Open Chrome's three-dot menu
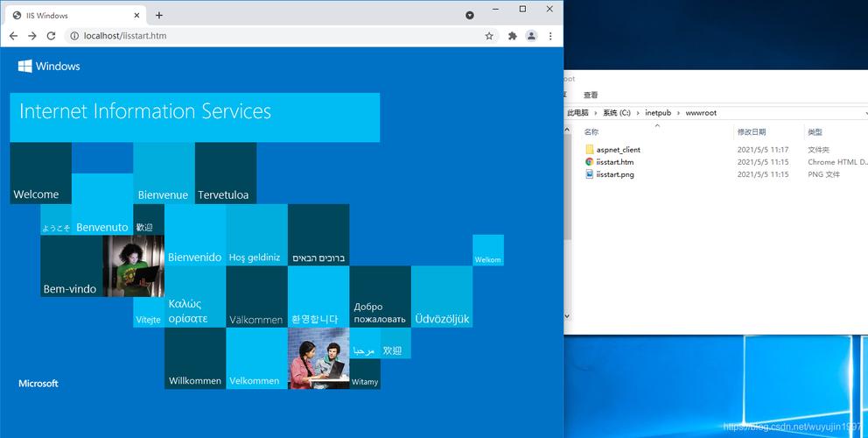 [x=551, y=36]
